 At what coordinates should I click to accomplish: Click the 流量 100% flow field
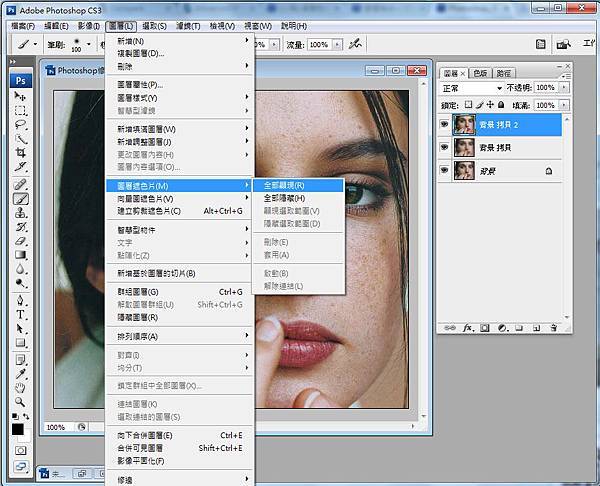click(319, 45)
